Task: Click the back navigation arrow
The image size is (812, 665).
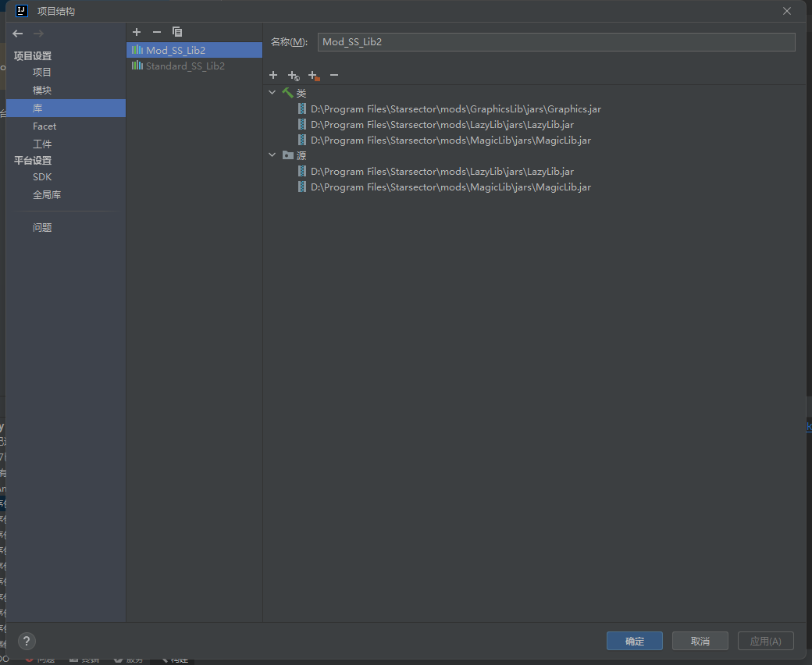Action: coord(18,34)
